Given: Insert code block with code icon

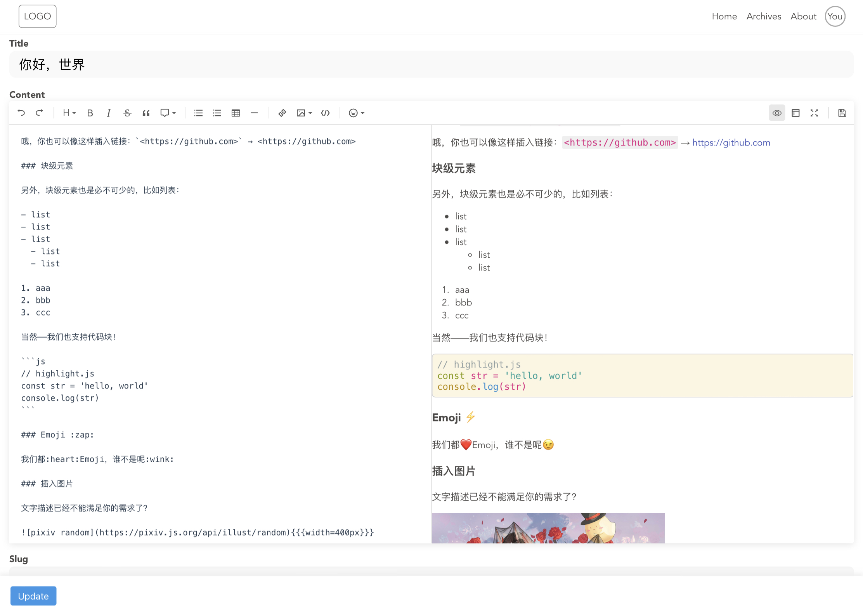Looking at the screenshot, I should pyautogui.click(x=325, y=113).
